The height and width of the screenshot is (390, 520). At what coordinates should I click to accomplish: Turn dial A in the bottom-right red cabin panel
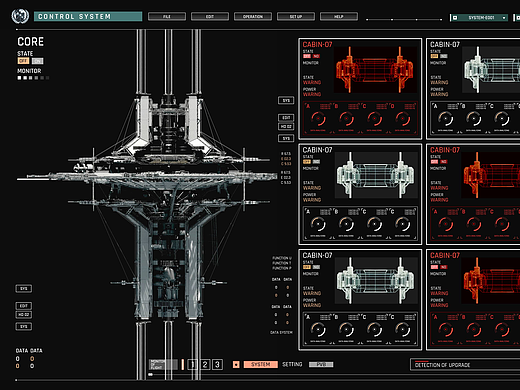click(446, 329)
